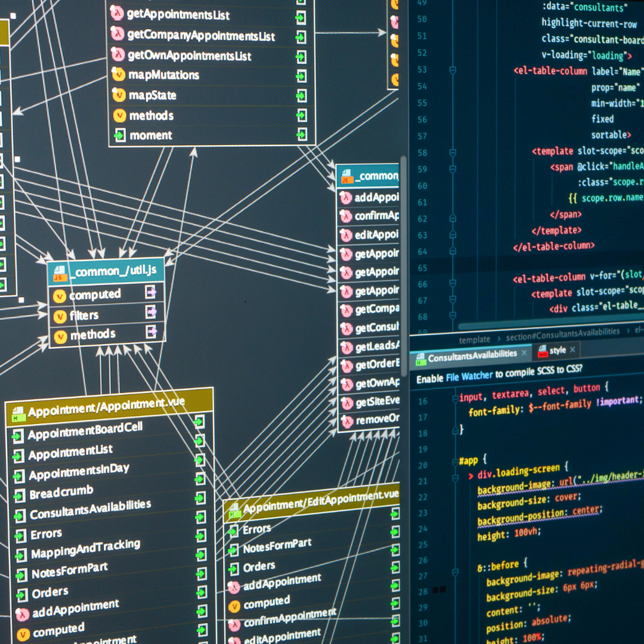
Task: Select the filters member in _common_/util.js
Action: point(83,315)
